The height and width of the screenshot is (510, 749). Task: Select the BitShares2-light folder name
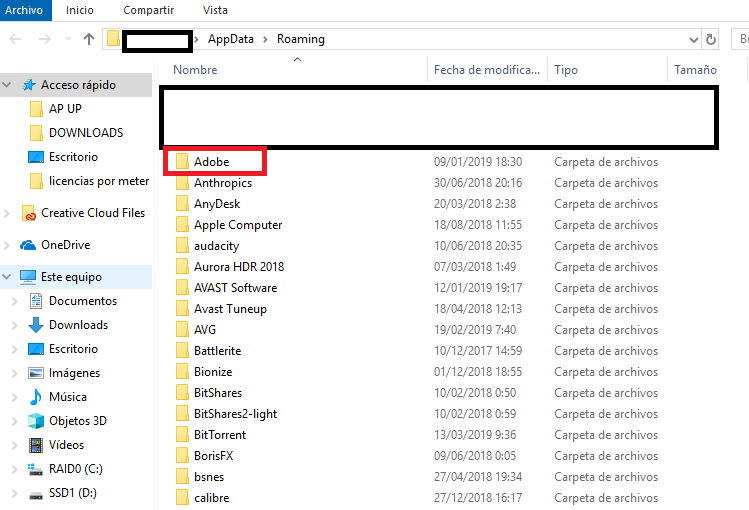235,414
